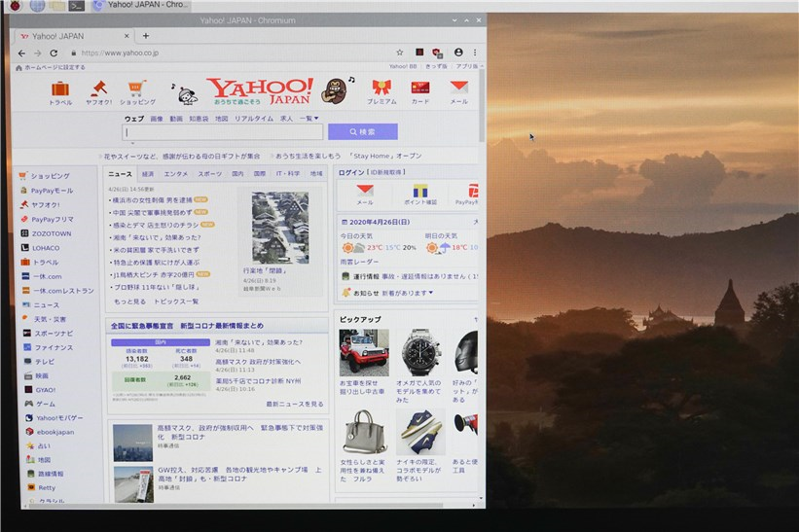Click the page vertical scrollbar
Viewport: 799px width, 532px height.
[482, 106]
